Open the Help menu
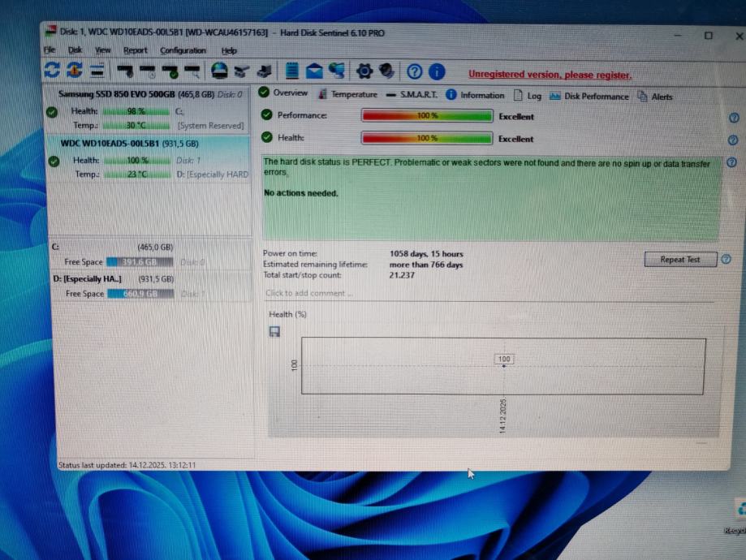Viewport: 746px width, 560px height. tap(229, 51)
